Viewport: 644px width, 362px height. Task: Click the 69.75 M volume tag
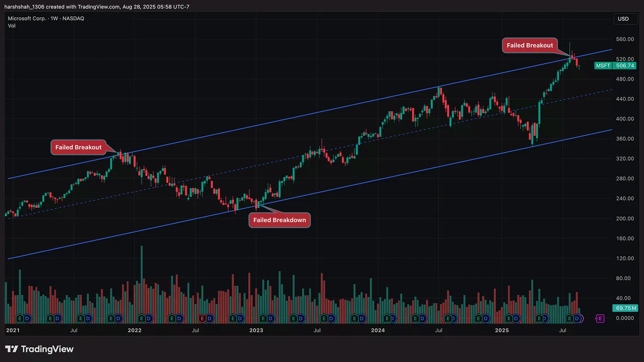click(x=625, y=308)
